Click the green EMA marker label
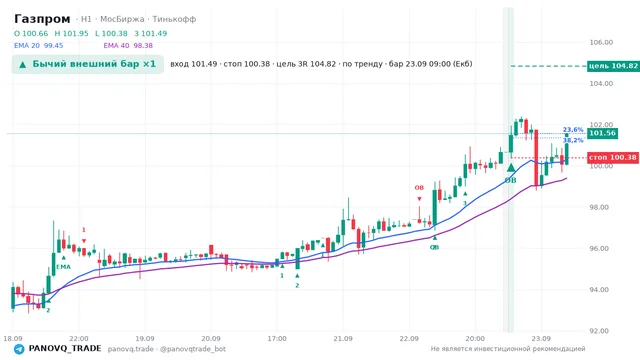 63,267
